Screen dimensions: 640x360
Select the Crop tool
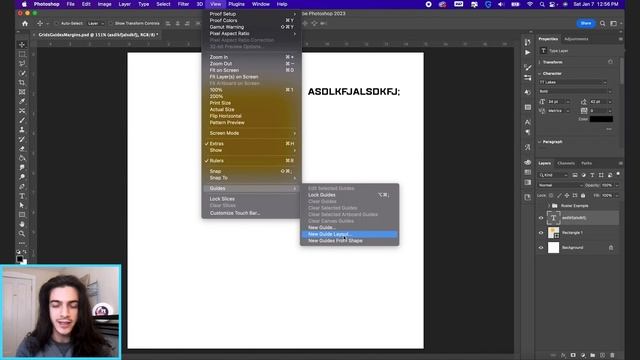pyautogui.click(x=22, y=82)
